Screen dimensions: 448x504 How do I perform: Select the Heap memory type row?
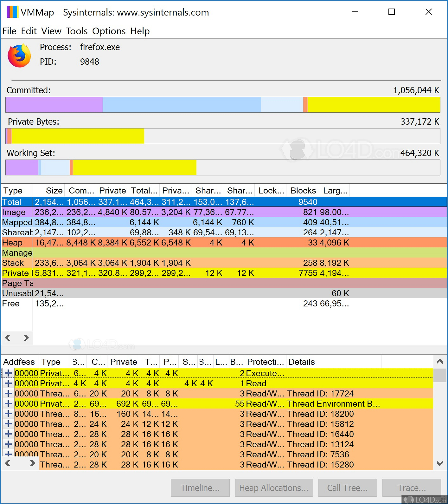224,242
